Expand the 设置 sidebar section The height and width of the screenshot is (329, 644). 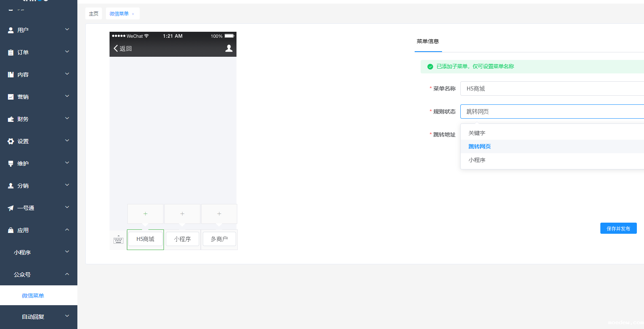tap(38, 141)
